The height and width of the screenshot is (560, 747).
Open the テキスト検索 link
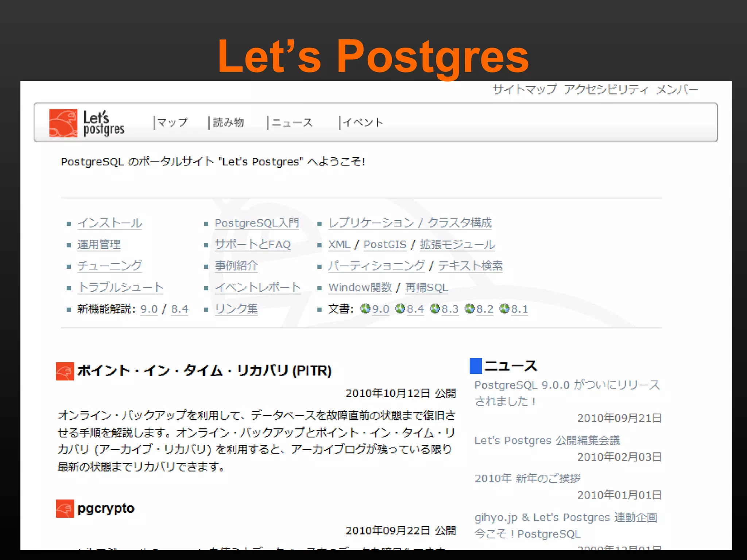[x=470, y=266]
